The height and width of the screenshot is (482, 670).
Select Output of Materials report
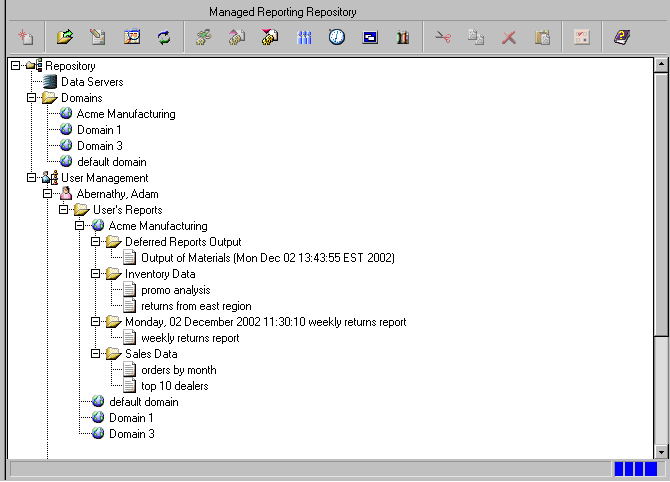click(x=268, y=258)
